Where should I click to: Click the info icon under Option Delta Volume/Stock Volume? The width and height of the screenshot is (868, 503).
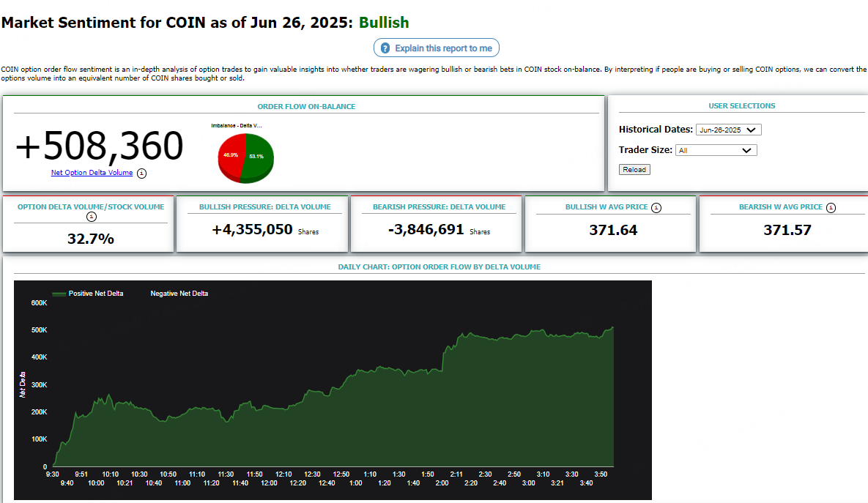(x=92, y=217)
